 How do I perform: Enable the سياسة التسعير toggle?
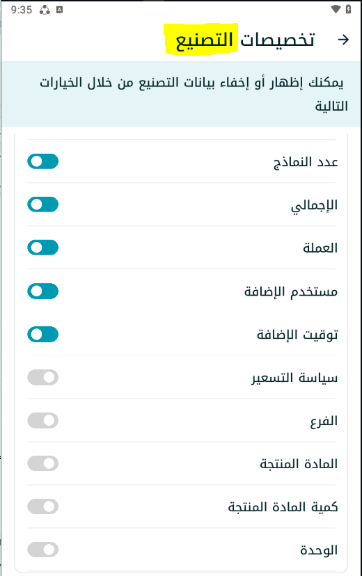pos(43,377)
